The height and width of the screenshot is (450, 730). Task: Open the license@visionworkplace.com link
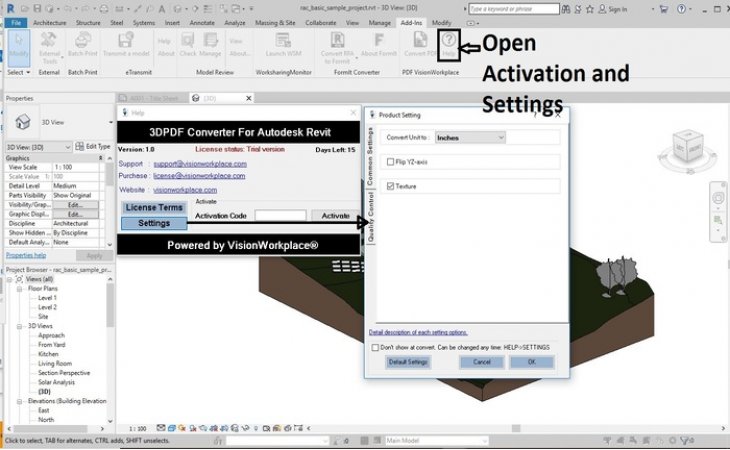199,176
